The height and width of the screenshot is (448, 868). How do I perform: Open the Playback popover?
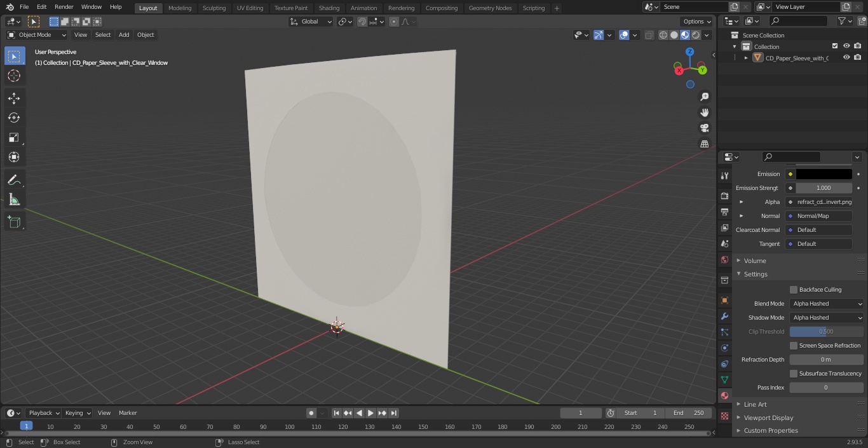tap(44, 413)
